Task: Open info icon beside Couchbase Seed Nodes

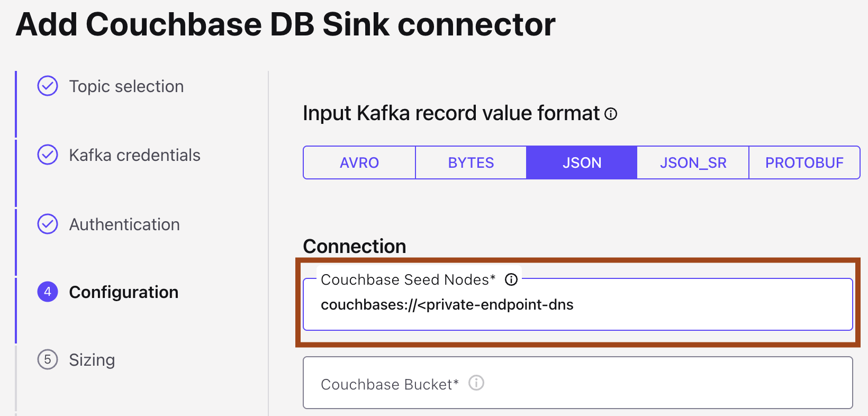Action: [x=511, y=279]
